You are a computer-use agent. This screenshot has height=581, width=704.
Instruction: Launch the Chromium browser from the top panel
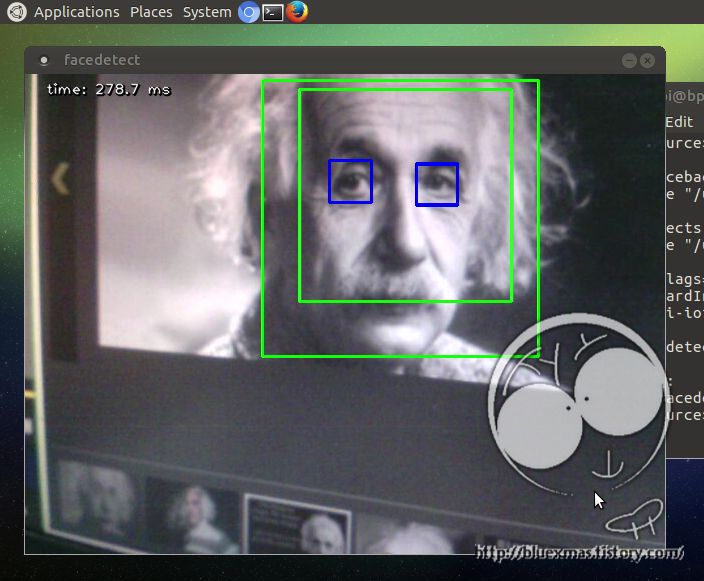(x=249, y=12)
